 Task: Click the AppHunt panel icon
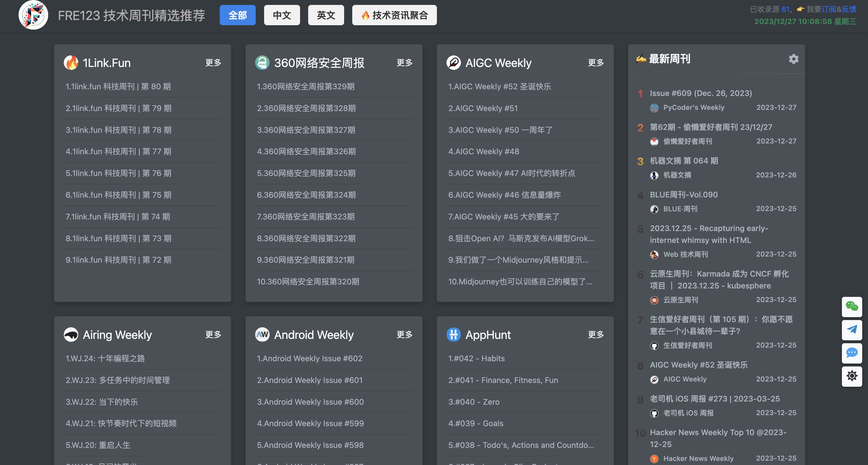[x=453, y=335]
